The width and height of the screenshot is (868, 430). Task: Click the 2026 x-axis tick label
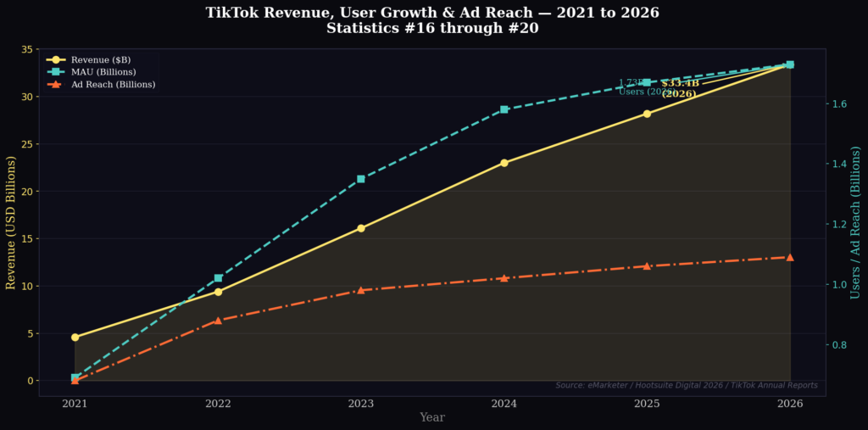pyautogui.click(x=790, y=404)
